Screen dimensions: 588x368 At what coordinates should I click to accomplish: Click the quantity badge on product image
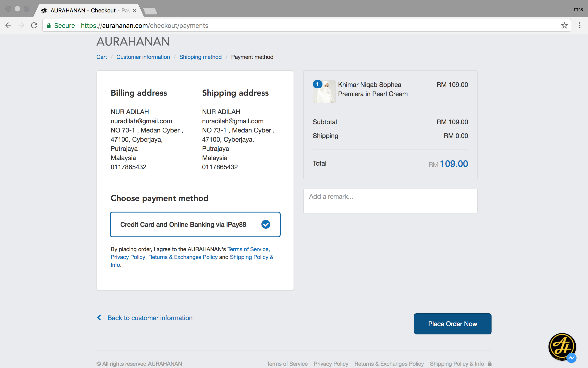pyautogui.click(x=317, y=84)
